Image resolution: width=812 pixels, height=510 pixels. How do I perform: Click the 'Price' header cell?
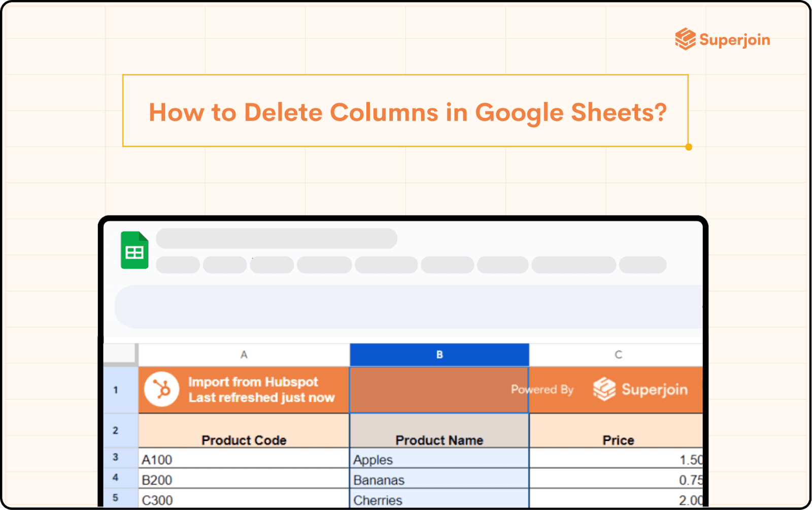click(x=617, y=430)
